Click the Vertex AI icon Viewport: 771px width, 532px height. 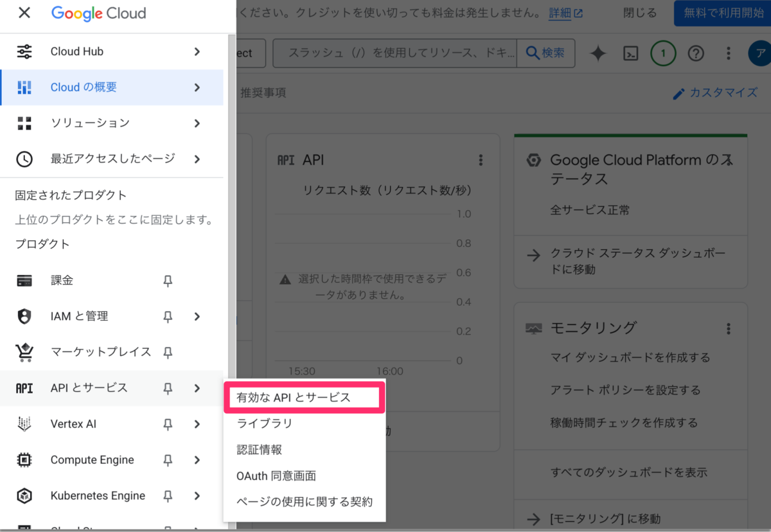[24, 424]
